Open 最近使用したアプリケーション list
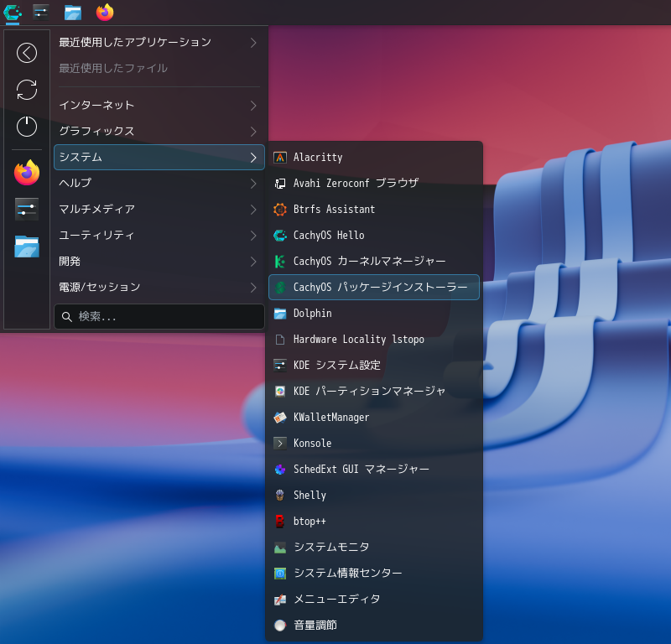 159,43
